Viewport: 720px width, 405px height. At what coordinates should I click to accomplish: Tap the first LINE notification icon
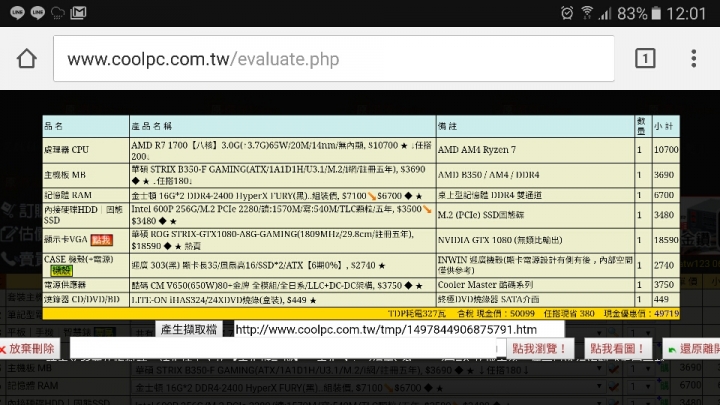pos(17,12)
